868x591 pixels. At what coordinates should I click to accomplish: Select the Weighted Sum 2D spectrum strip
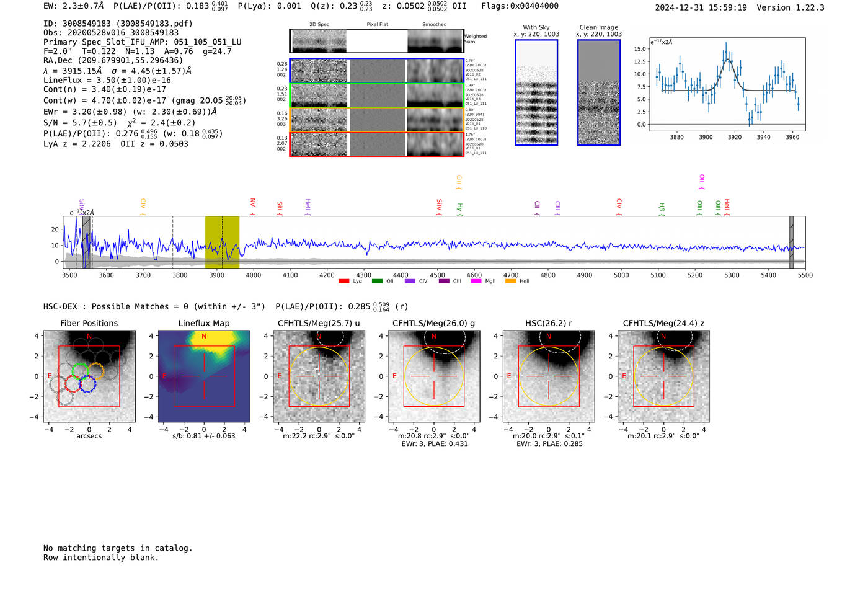(376, 41)
